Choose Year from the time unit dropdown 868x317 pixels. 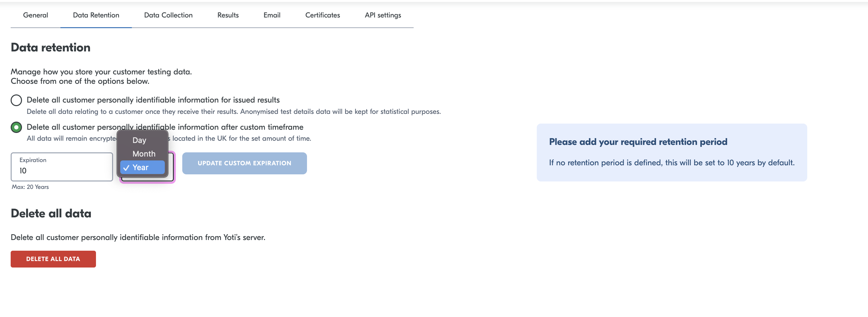point(142,167)
